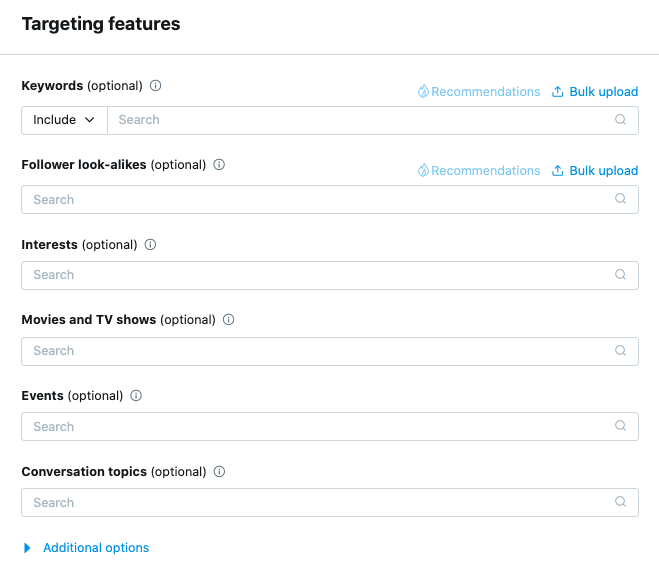
Task: Select the Conversation topics search field
Action: (320, 503)
